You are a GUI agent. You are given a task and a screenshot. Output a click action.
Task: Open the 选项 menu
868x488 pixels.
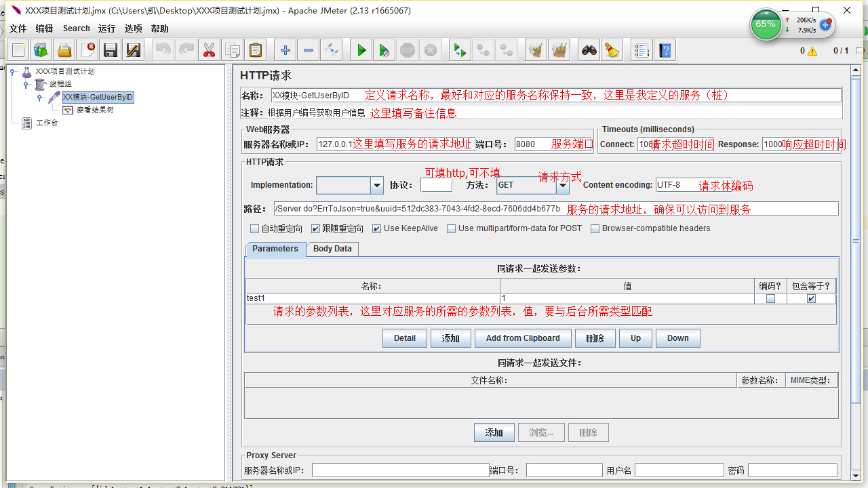coord(134,28)
